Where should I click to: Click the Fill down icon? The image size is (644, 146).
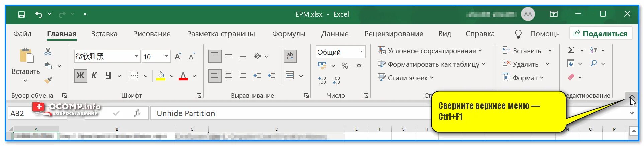tap(571, 63)
